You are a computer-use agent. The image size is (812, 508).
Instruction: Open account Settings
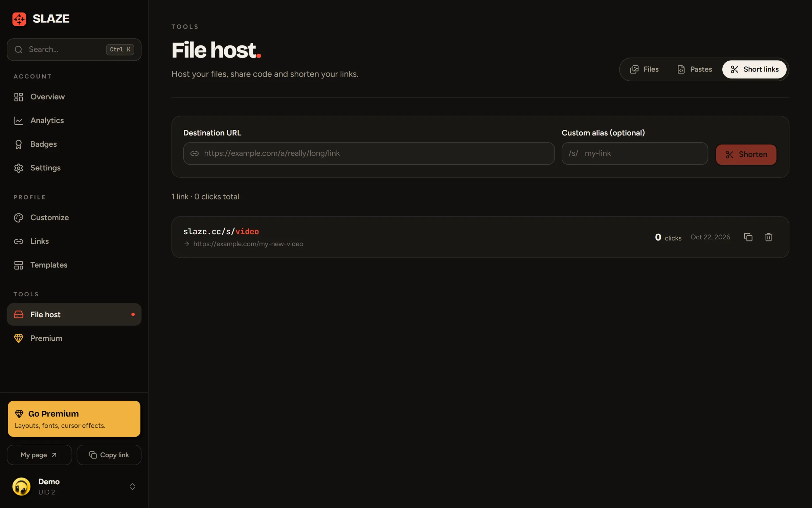(x=74, y=168)
